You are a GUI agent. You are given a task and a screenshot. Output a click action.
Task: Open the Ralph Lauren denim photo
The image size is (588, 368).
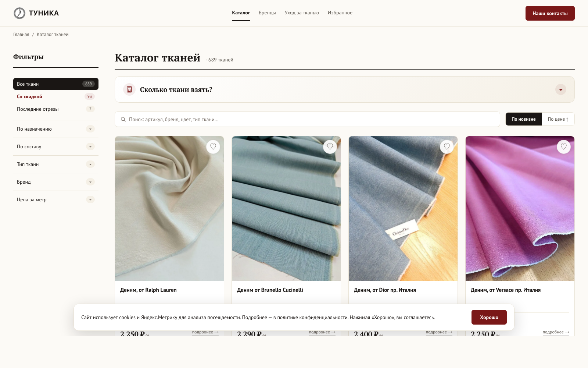pyautogui.click(x=169, y=209)
